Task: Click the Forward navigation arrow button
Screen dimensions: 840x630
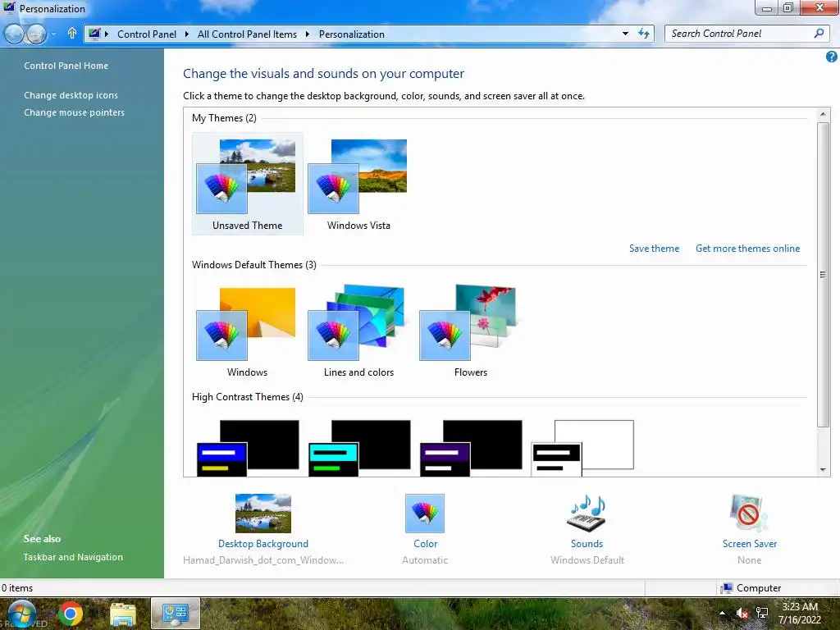Action: [36, 34]
